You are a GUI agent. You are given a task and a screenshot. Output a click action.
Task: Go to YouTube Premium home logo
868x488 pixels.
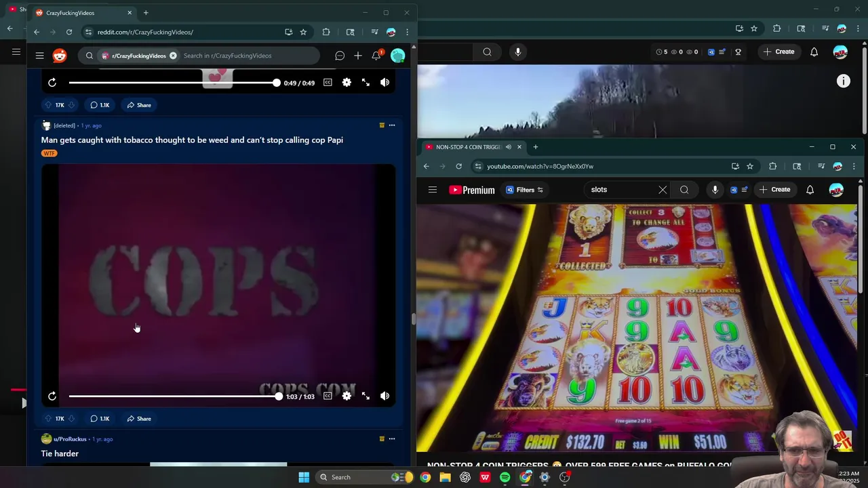point(472,190)
